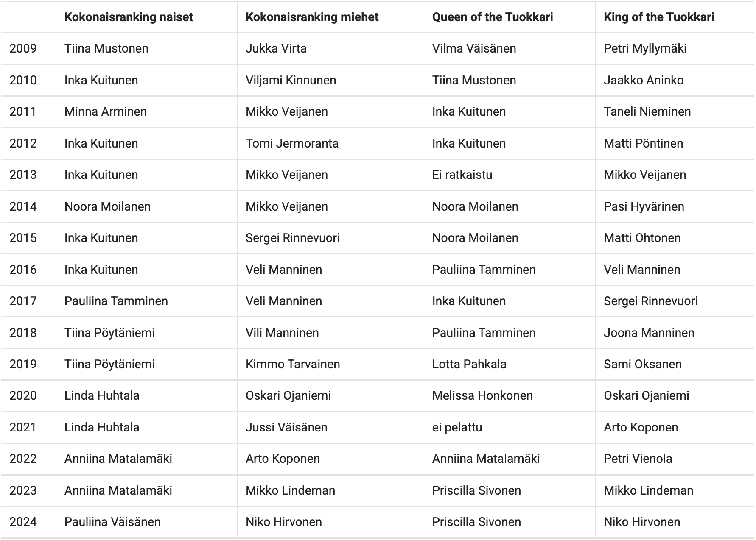The height and width of the screenshot is (540, 756).
Task: Click Tomi Jermoranta in the 2012 row
Action: click(292, 143)
